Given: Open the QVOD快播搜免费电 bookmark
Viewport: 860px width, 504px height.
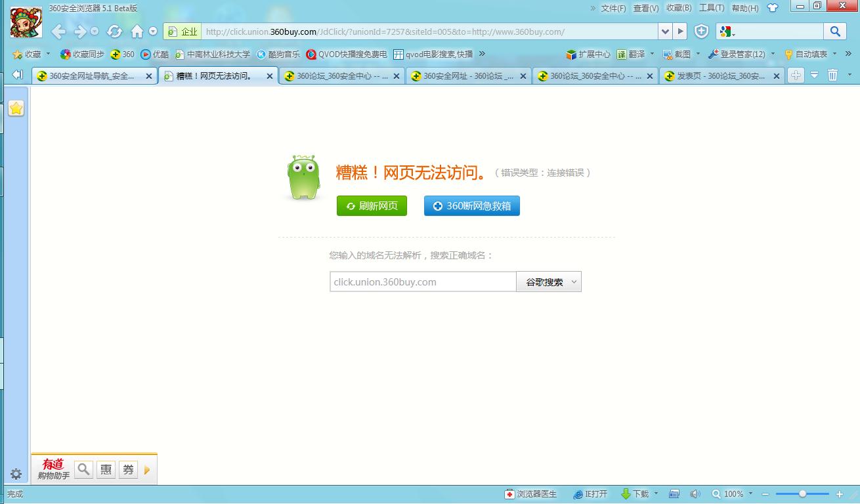Looking at the screenshot, I should click(347, 54).
